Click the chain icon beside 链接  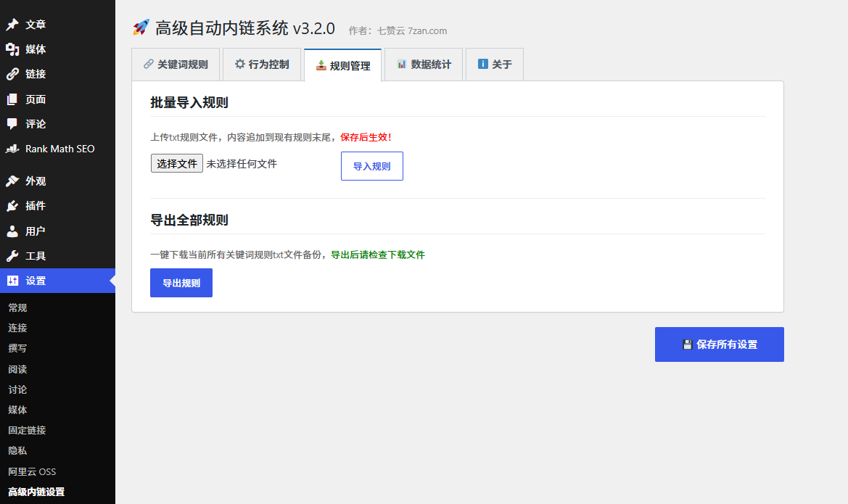[12, 74]
